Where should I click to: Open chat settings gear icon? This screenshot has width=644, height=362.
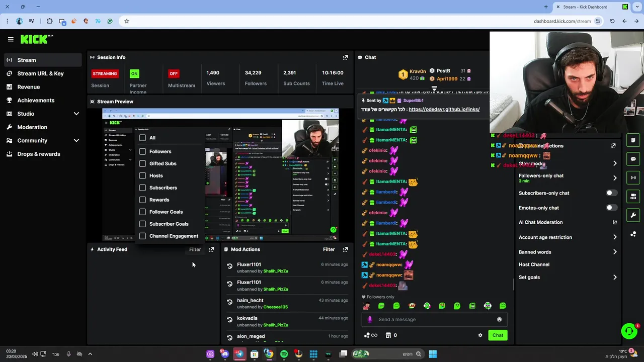click(x=480, y=335)
